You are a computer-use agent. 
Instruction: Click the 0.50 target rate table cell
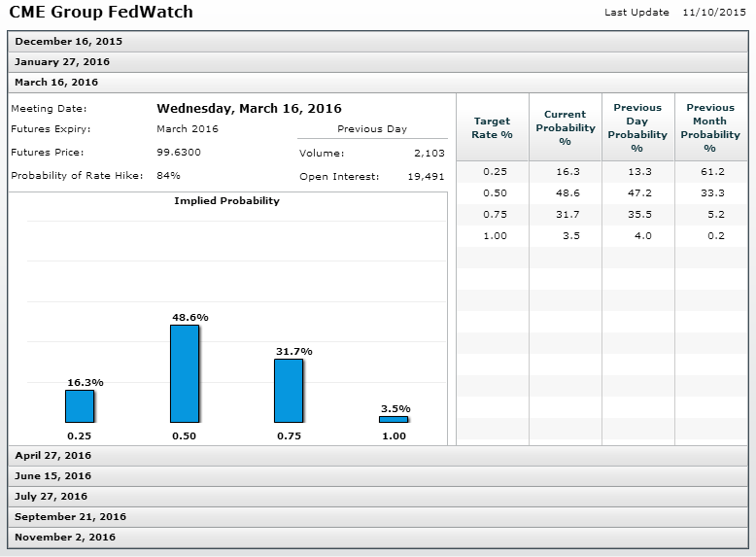point(496,192)
